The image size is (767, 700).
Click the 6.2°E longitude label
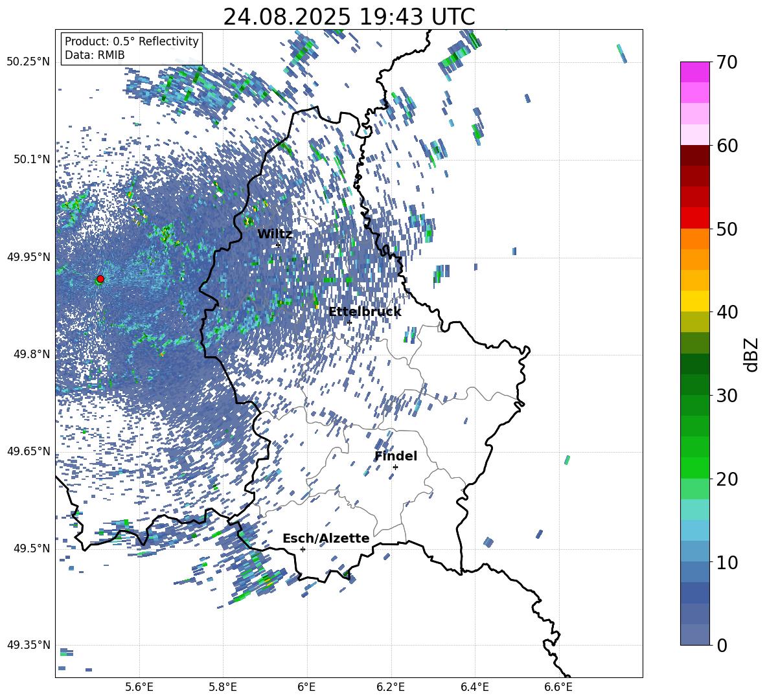(391, 687)
